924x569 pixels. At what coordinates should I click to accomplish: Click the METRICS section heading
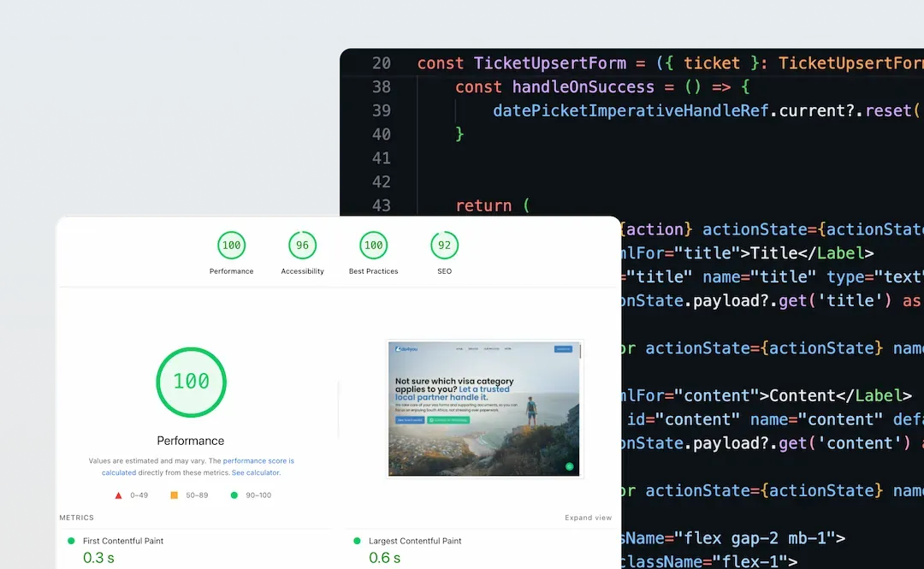click(77, 518)
